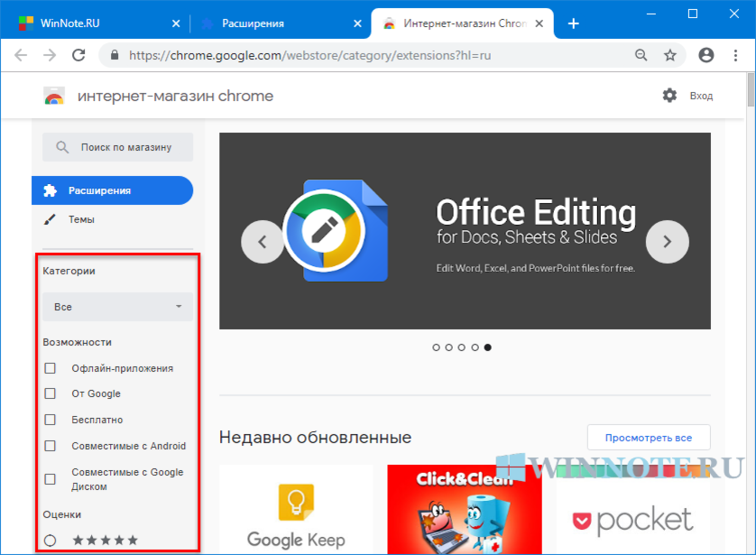The width and height of the screenshot is (756, 555).
Task: Show the next banner slide
Action: click(668, 242)
